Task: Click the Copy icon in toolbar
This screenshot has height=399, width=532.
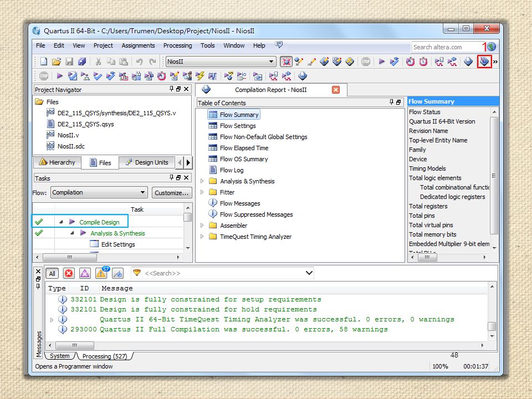Action: [x=111, y=62]
